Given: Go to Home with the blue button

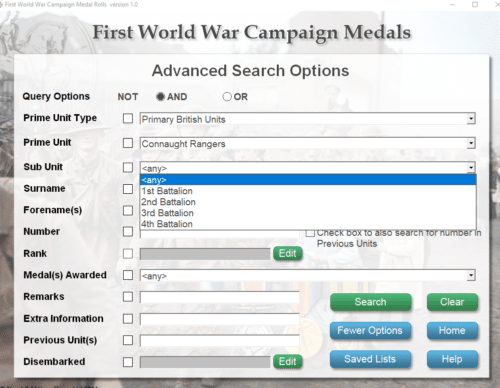Looking at the screenshot, I should (452, 331).
